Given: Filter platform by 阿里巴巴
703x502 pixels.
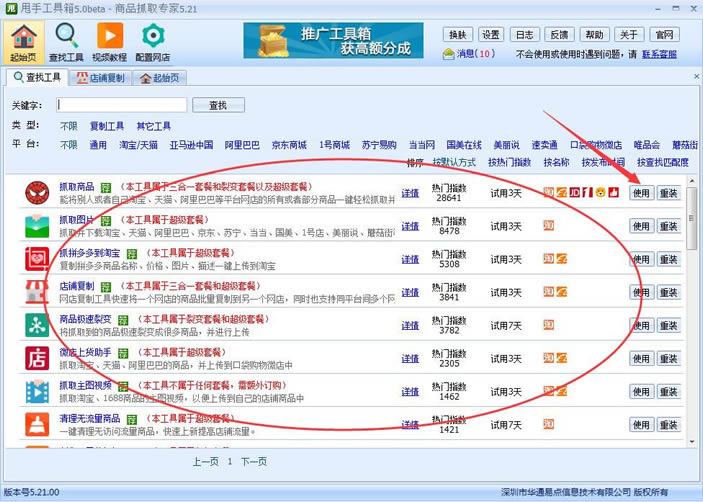Looking at the screenshot, I should [x=241, y=145].
